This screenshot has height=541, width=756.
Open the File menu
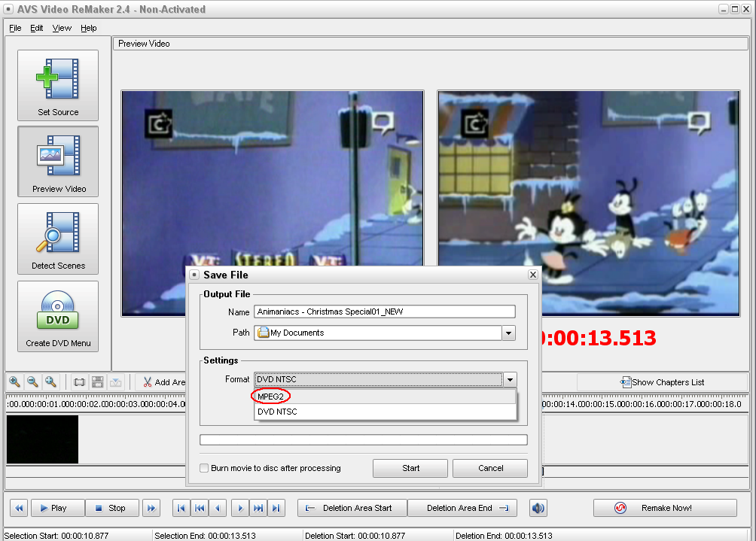pos(15,28)
